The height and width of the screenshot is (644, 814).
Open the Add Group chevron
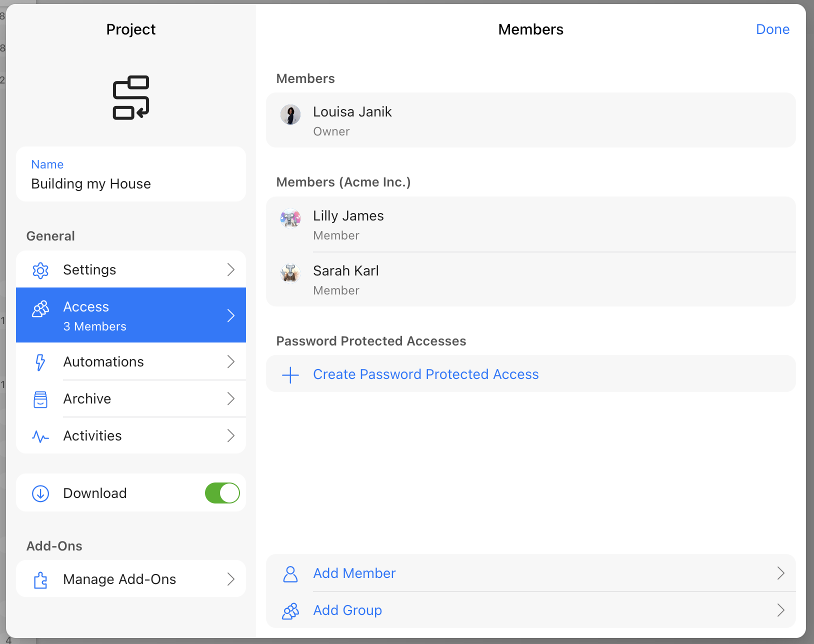point(781,610)
